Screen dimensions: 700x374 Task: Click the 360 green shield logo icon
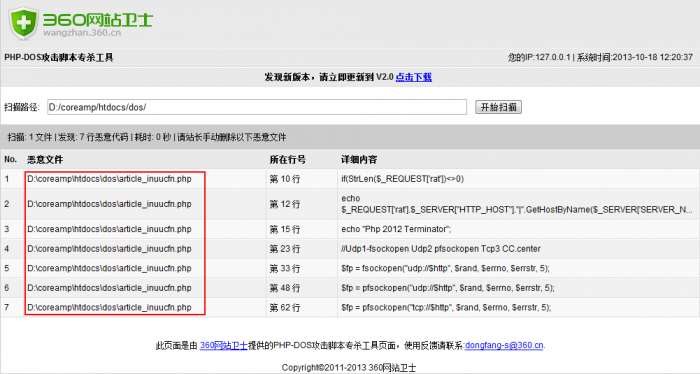point(24,23)
